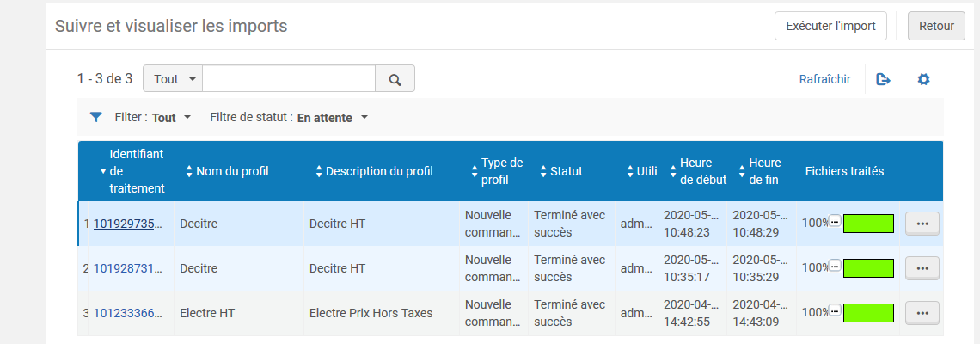Click the search magnifier icon button

(395, 79)
